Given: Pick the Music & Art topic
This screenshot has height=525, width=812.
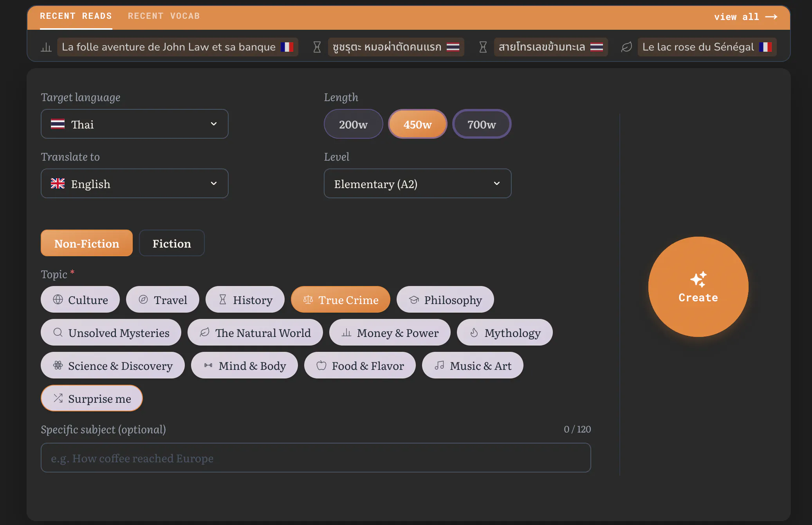Looking at the screenshot, I should [x=473, y=365].
